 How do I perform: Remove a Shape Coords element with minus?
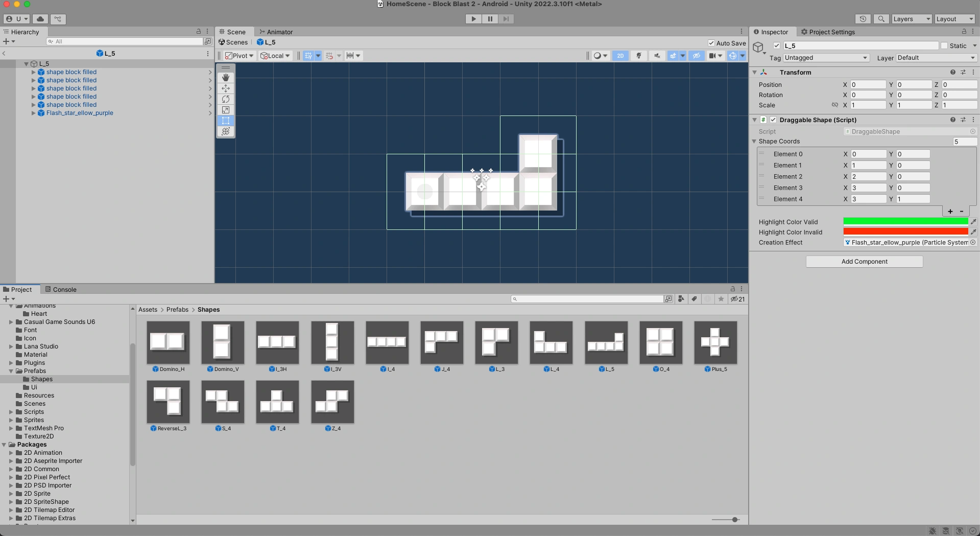[x=962, y=212]
